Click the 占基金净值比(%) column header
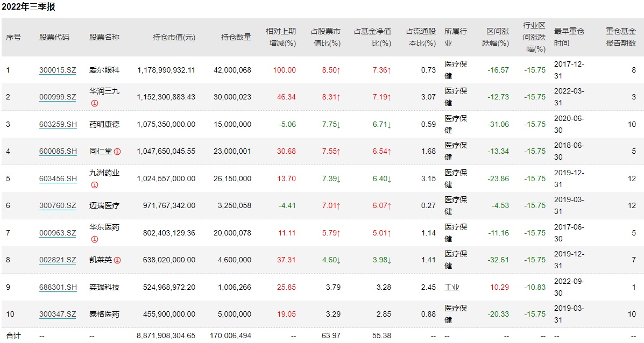 pyautogui.click(x=372, y=37)
